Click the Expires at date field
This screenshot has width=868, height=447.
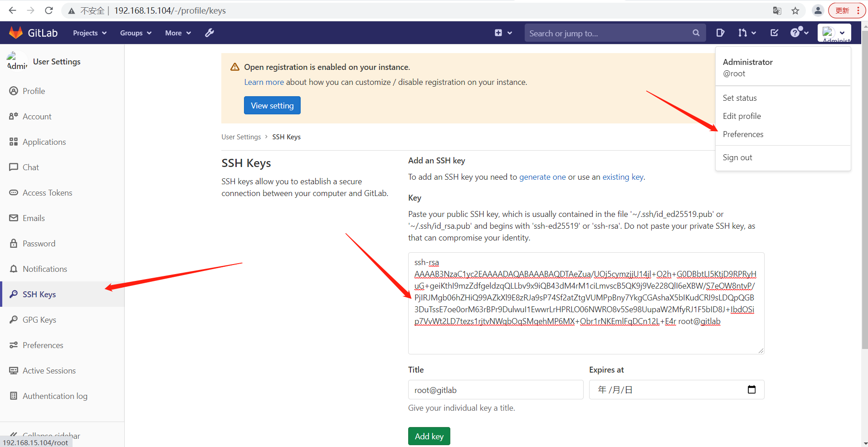click(x=677, y=389)
